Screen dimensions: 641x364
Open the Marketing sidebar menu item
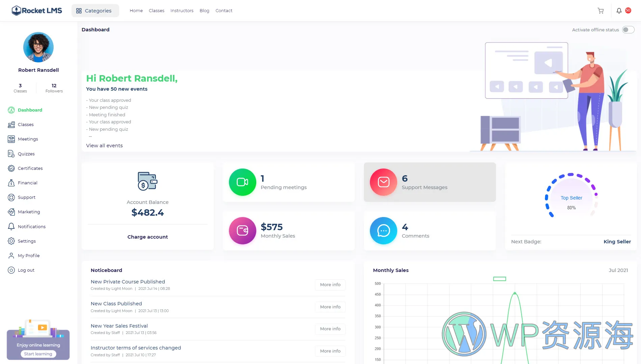(29, 212)
